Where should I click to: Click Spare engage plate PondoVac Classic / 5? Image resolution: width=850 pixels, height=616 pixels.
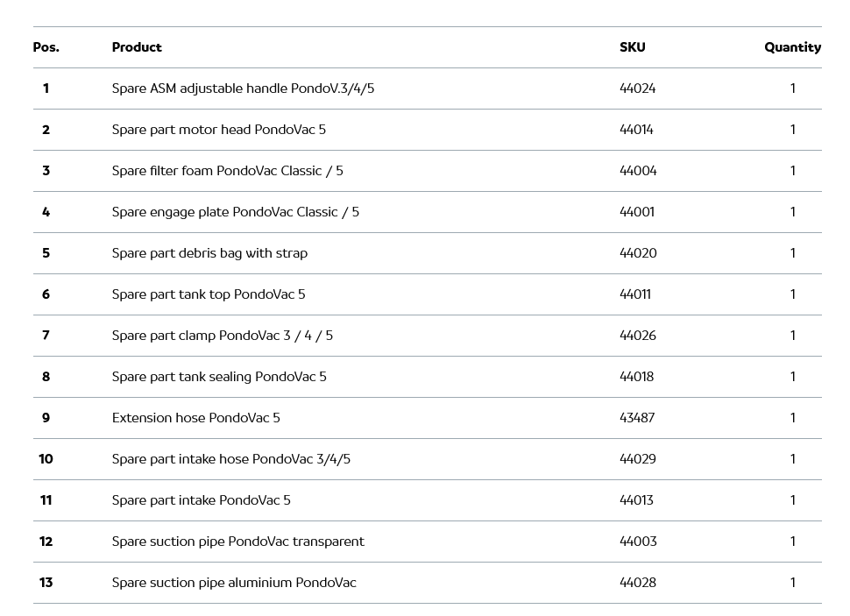235,212
